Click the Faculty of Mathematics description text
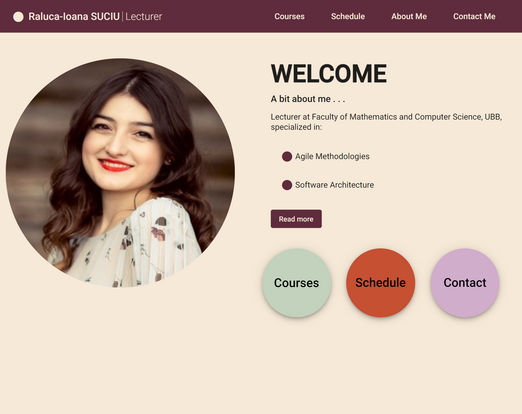Viewport: 522px width, 414px height. point(386,117)
